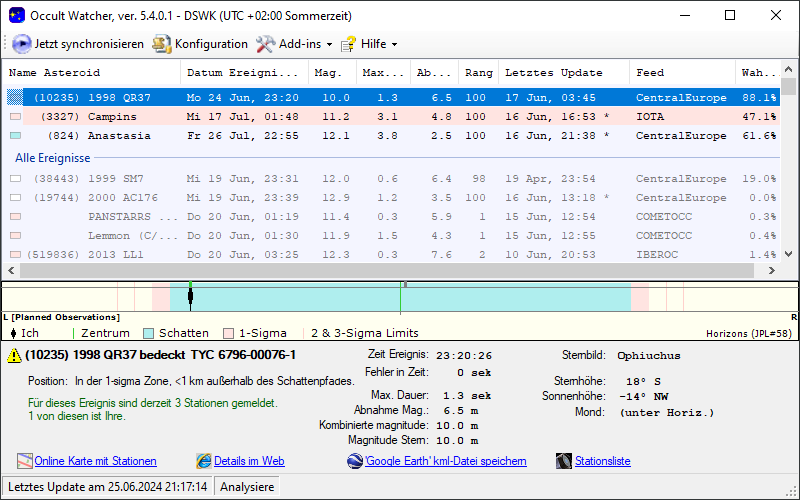Click the Add-ins wrench and hammer icon
This screenshot has width=800, height=500.
(x=265, y=44)
